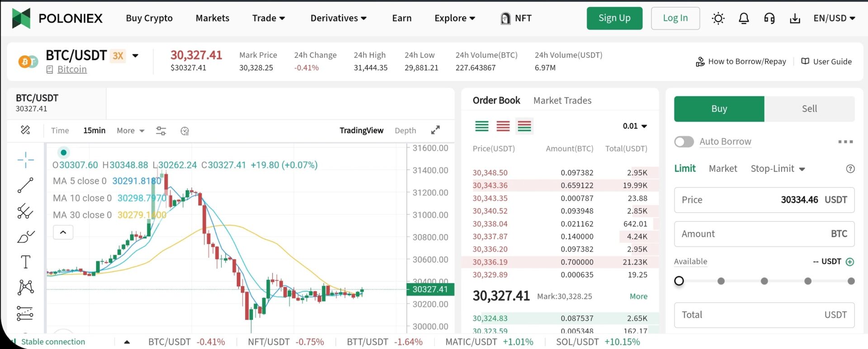Select TradingView chart mode
The height and width of the screenshot is (349, 868).
[x=361, y=130]
